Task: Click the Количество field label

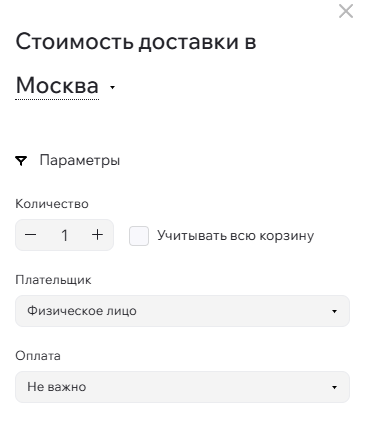Action: tap(52, 204)
